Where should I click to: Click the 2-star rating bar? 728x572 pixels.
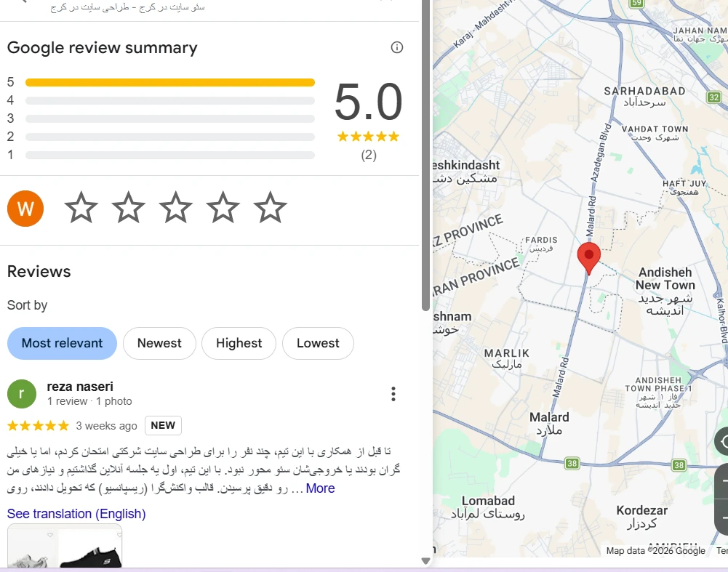pos(170,137)
